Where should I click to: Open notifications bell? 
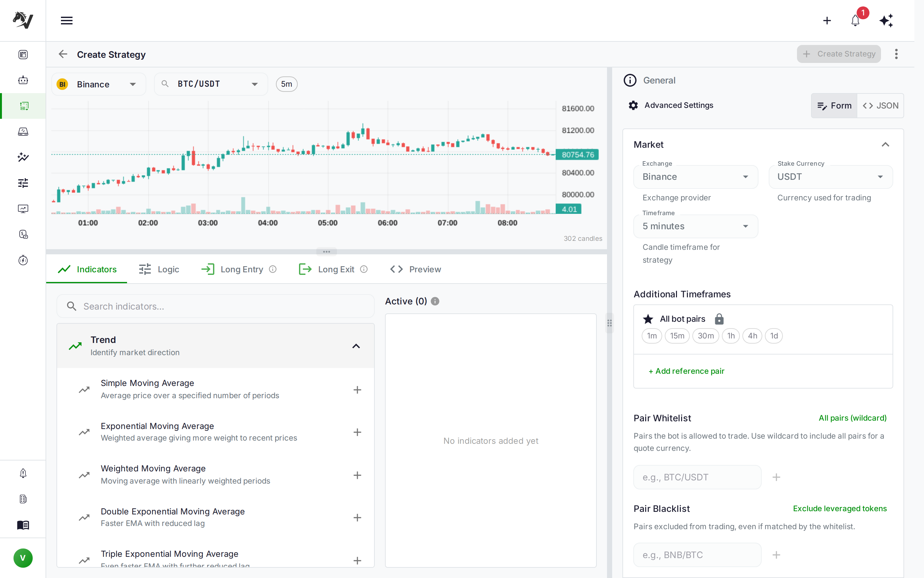(855, 21)
